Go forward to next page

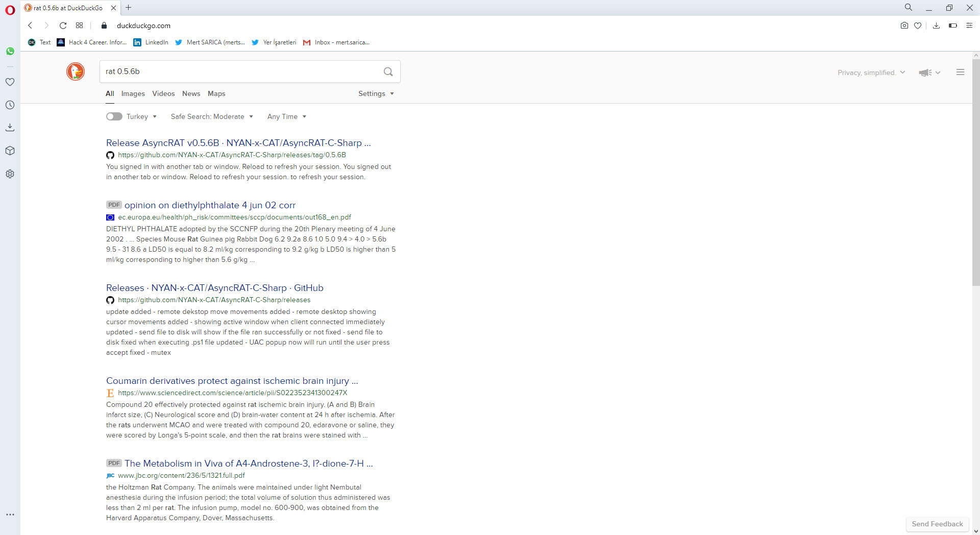coord(46,26)
